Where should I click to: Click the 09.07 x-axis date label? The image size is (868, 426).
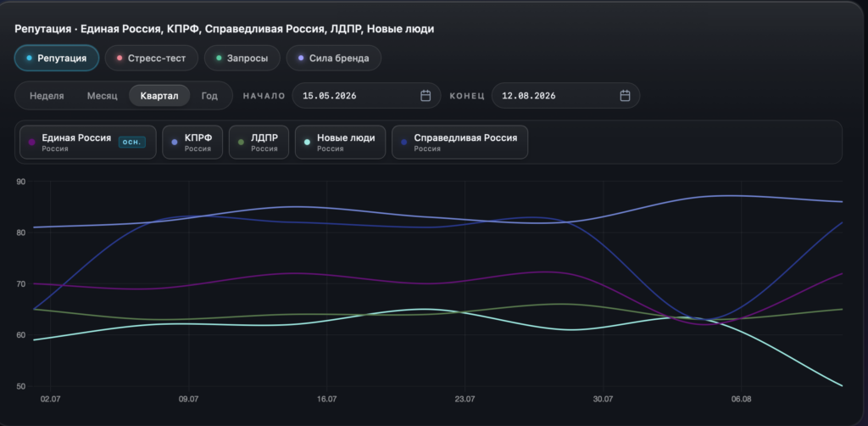coord(189,400)
